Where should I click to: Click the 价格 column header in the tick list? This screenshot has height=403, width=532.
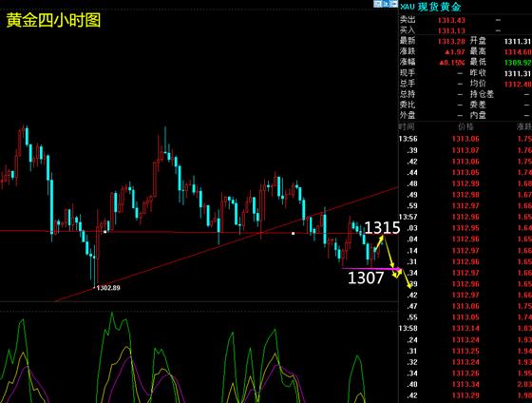pos(465,127)
